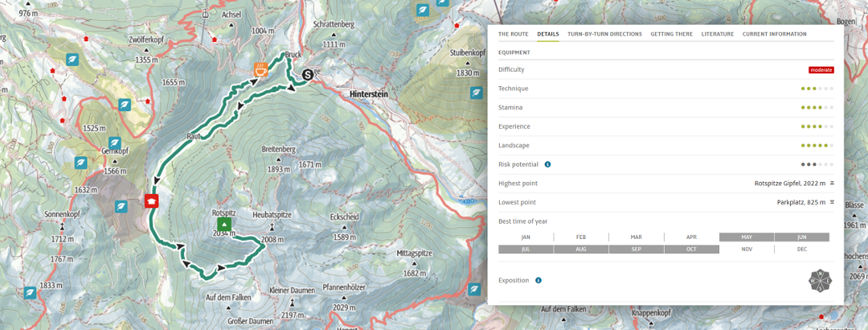
Task: Click the lowest point down-arrow icon
Action: click(832, 202)
